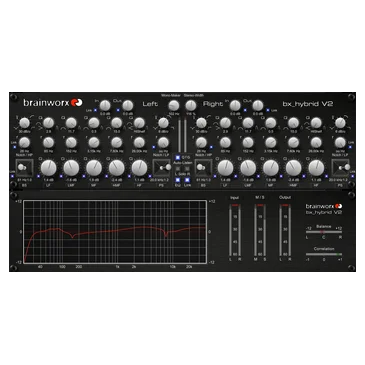Select the Left channel MF band button

pos(94,185)
